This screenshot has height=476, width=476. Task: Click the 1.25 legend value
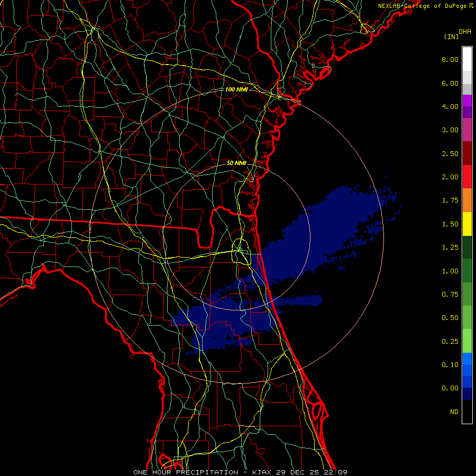point(450,248)
